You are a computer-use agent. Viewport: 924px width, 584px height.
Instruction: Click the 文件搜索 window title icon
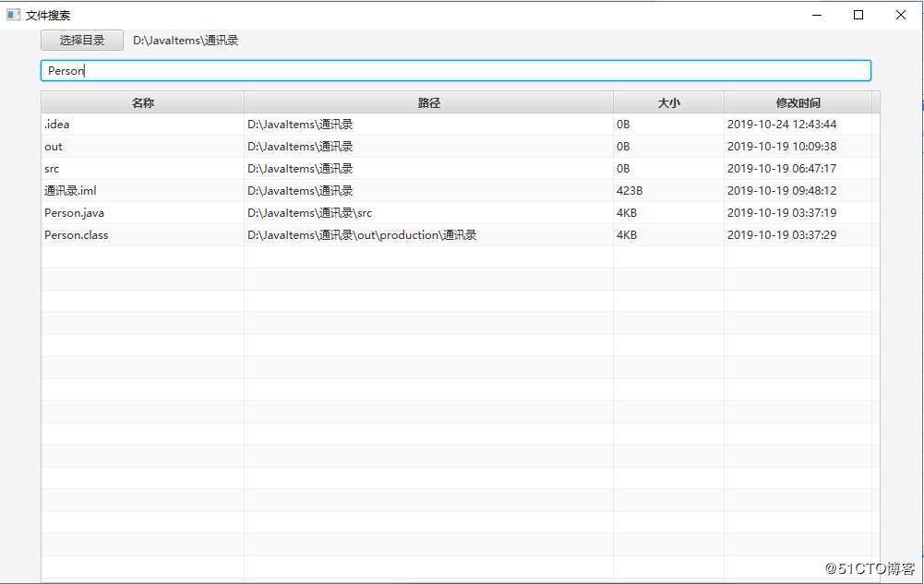[x=13, y=15]
